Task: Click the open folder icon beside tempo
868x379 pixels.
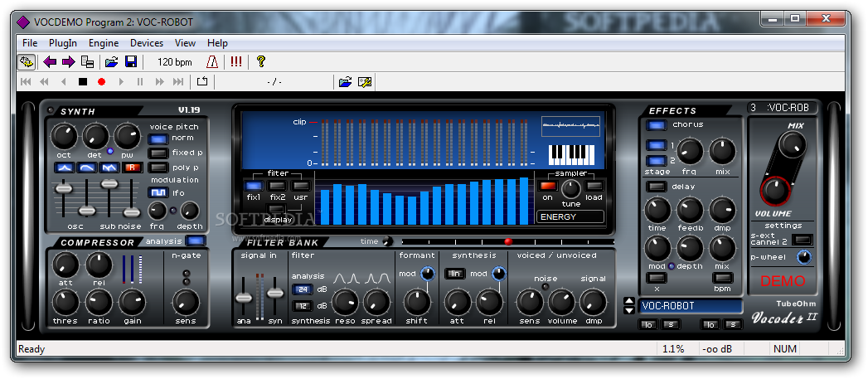Action: [x=112, y=61]
